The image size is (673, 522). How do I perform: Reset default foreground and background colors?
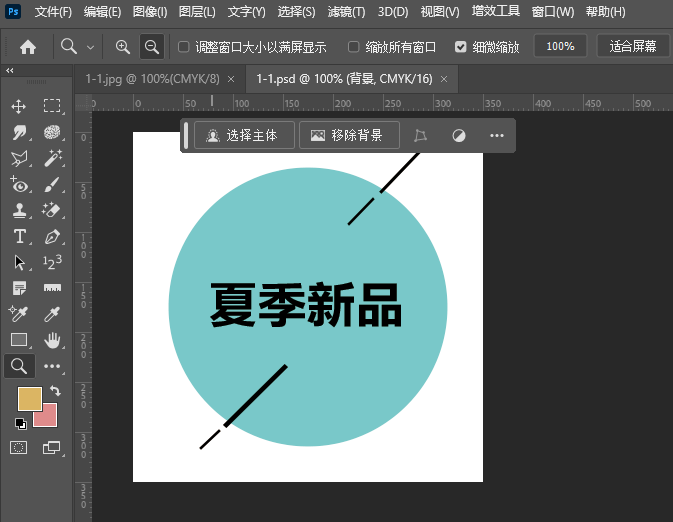[20, 424]
